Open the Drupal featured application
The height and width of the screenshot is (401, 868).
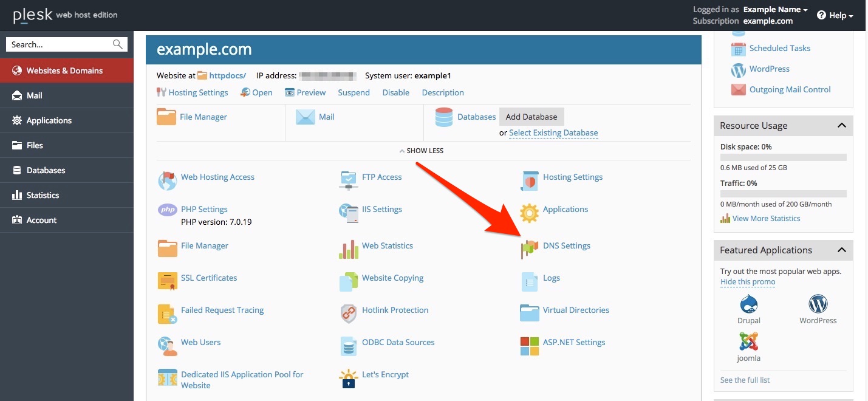(x=749, y=310)
